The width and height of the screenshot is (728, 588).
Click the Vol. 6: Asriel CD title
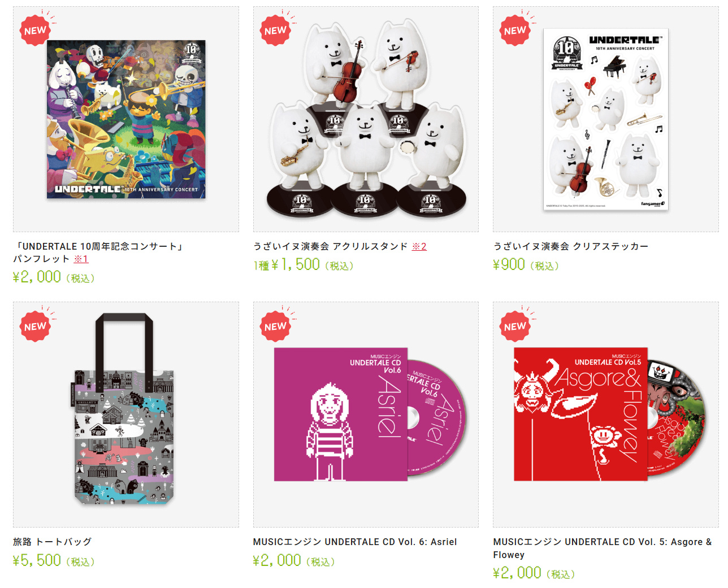[x=355, y=542]
